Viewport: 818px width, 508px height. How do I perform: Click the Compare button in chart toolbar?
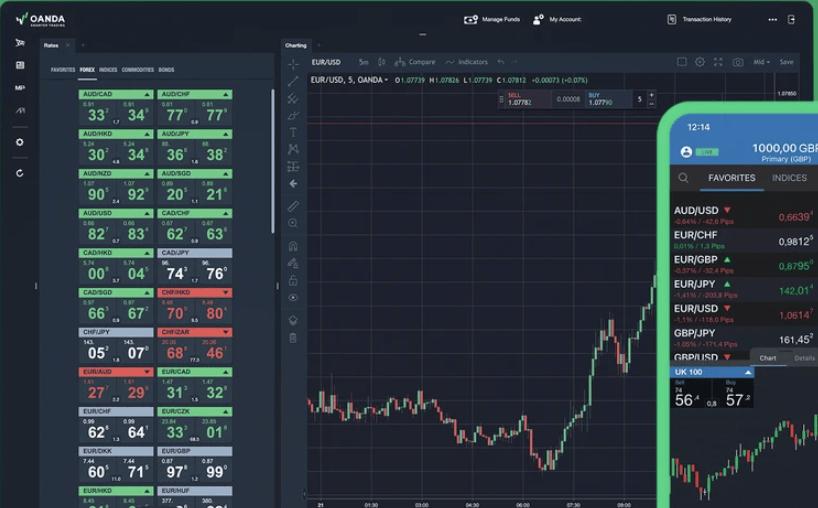tap(415, 62)
